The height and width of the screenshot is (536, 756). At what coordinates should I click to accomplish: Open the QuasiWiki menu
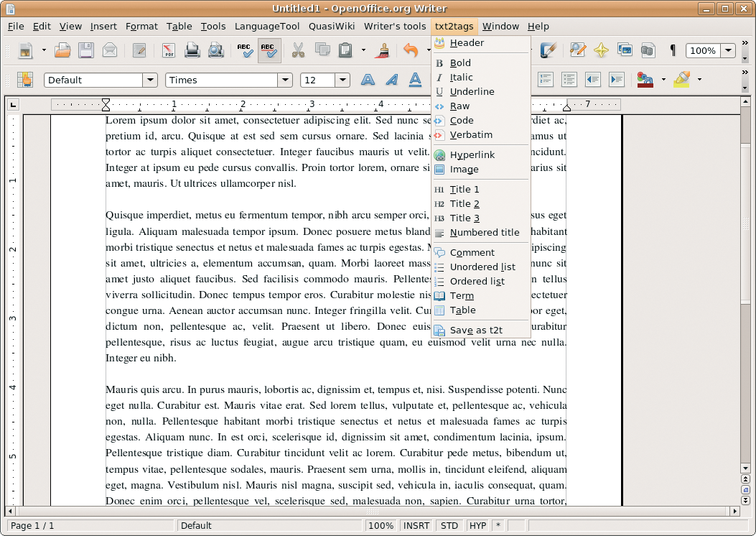pos(332,26)
